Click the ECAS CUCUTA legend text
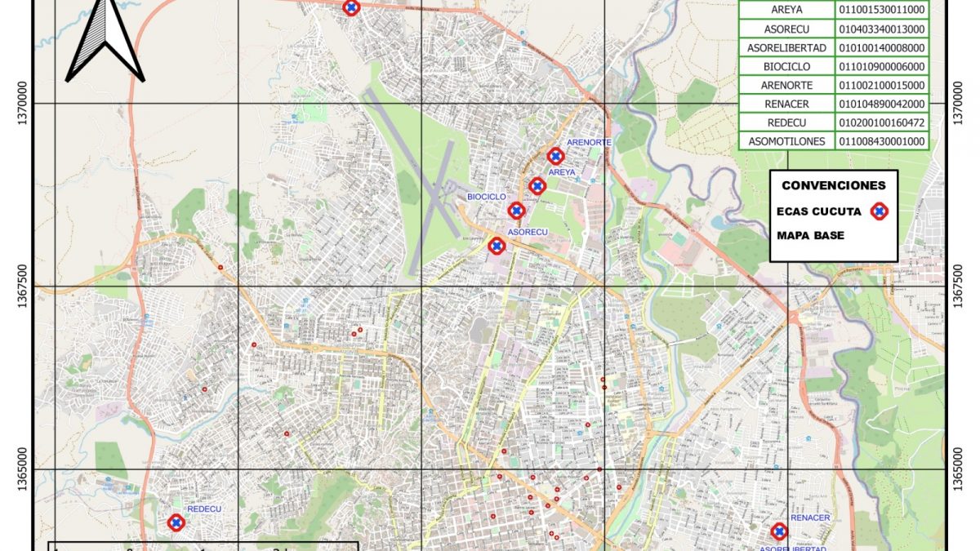980x551 pixels. click(819, 211)
